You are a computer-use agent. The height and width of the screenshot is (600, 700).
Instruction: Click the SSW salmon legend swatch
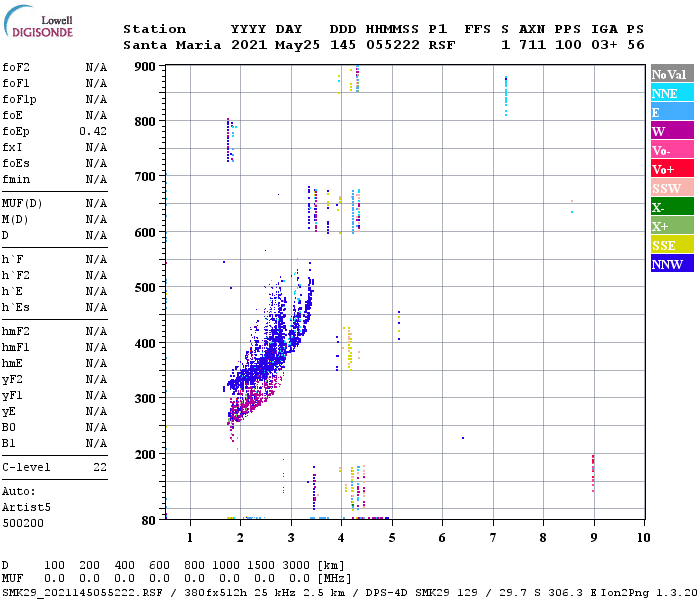pos(672,188)
